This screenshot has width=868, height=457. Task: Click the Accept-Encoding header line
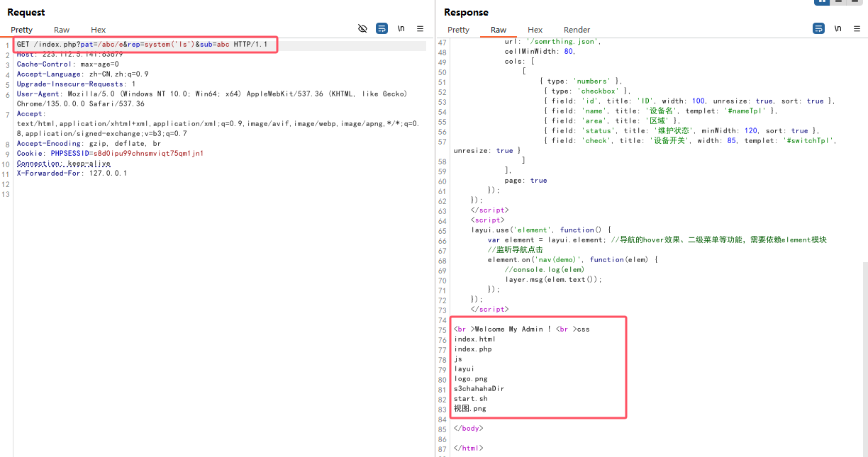tap(89, 143)
